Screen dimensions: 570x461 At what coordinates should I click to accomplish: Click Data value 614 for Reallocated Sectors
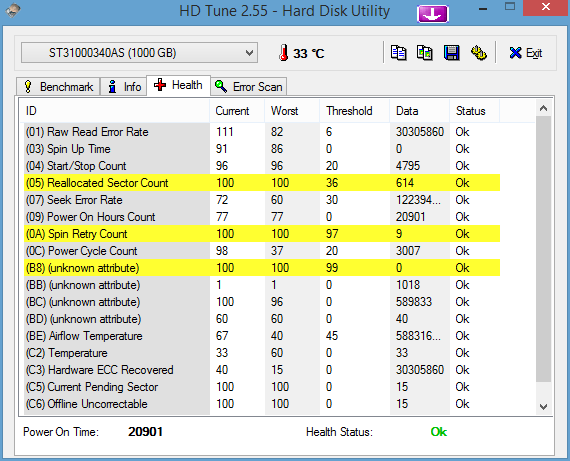pyautogui.click(x=405, y=183)
